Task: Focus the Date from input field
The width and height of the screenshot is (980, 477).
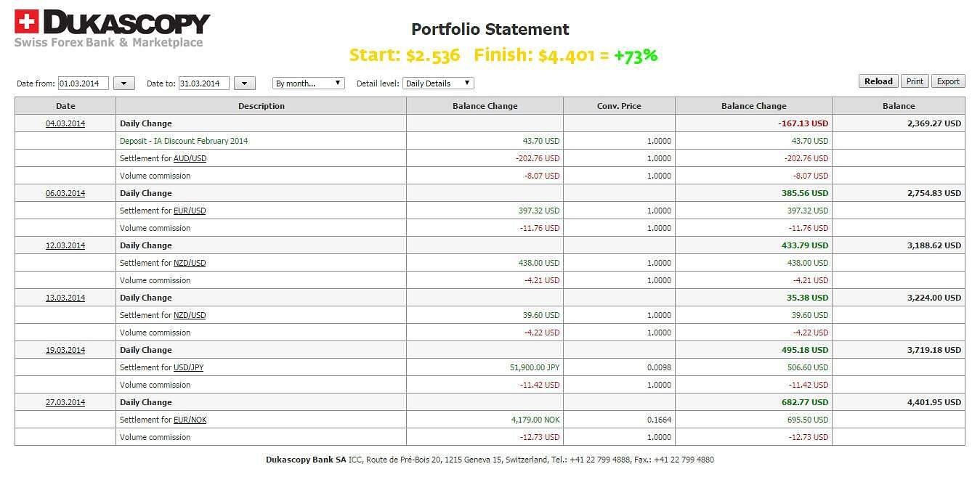Action: pos(84,83)
